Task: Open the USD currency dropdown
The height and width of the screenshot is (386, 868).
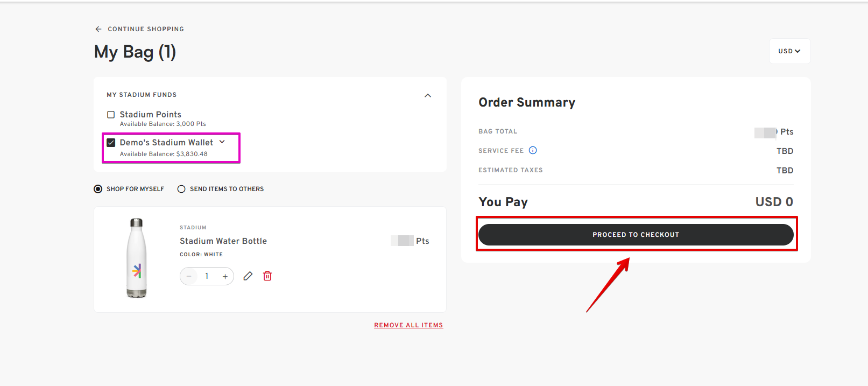Action: point(789,51)
